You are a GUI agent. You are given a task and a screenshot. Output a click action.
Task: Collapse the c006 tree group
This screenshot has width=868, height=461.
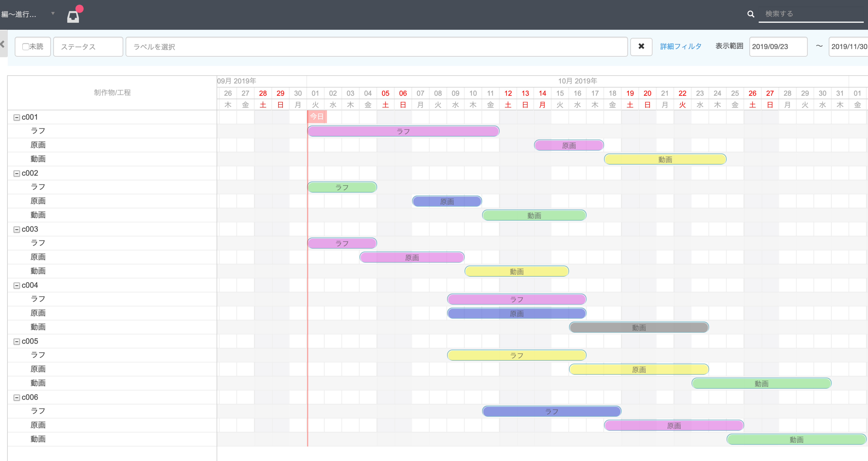17,398
